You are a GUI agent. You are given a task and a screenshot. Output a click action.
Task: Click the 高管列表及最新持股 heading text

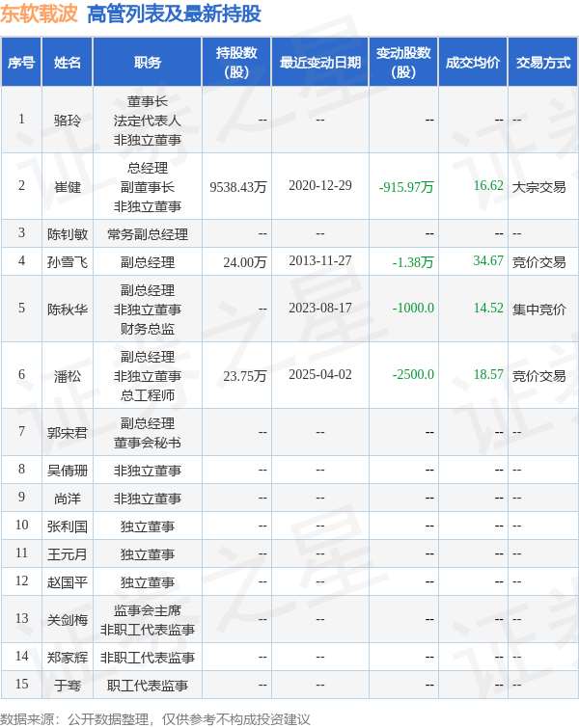click(174, 13)
